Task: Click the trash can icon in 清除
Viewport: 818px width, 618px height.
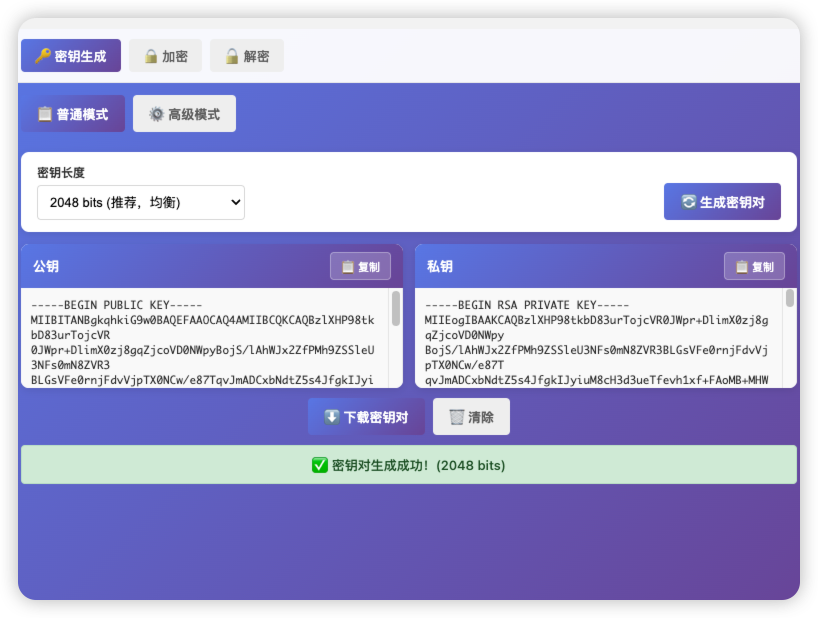Action: click(456, 417)
